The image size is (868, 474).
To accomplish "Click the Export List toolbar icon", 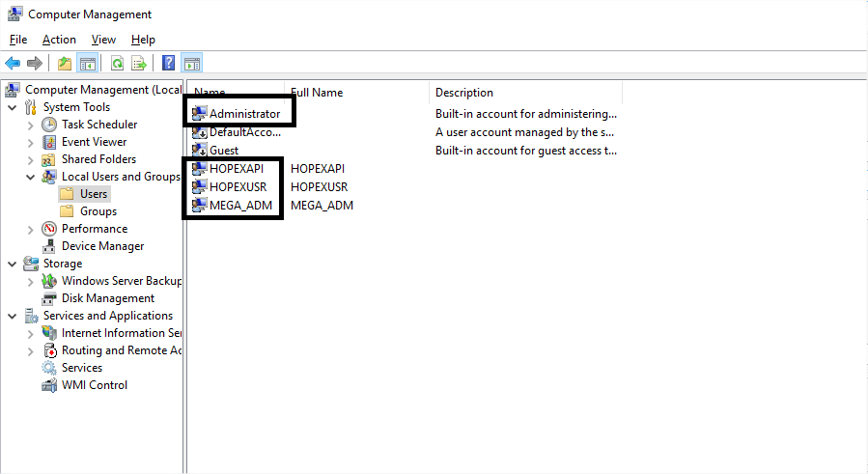I will point(139,64).
